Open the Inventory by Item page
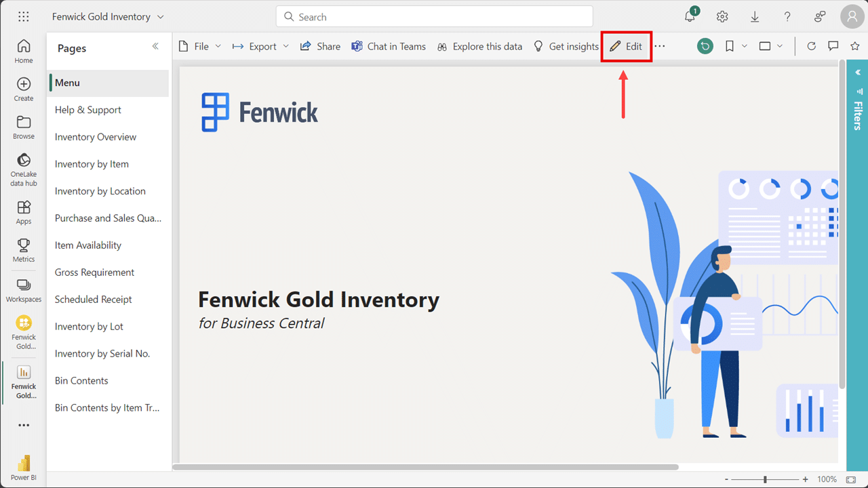 108,164
